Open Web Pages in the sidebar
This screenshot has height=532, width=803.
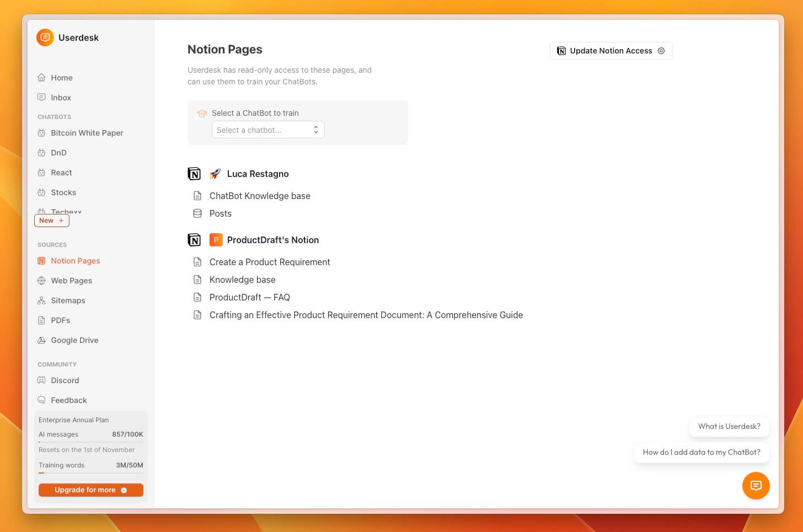tap(71, 281)
